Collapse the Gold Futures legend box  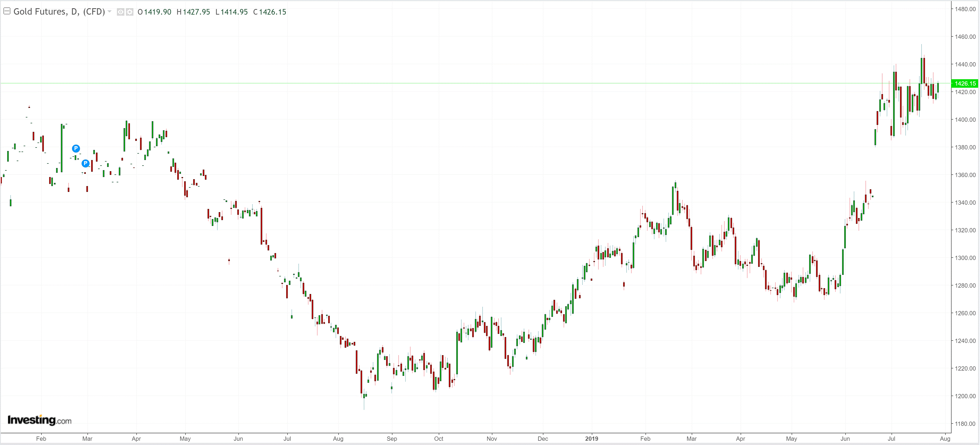pos(6,11)
